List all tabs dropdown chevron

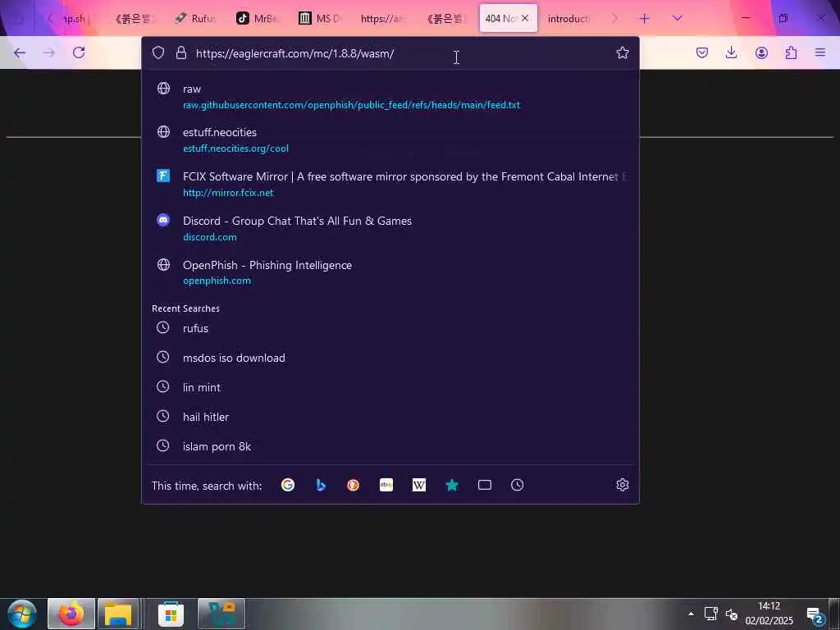click(x=678, y=19)
